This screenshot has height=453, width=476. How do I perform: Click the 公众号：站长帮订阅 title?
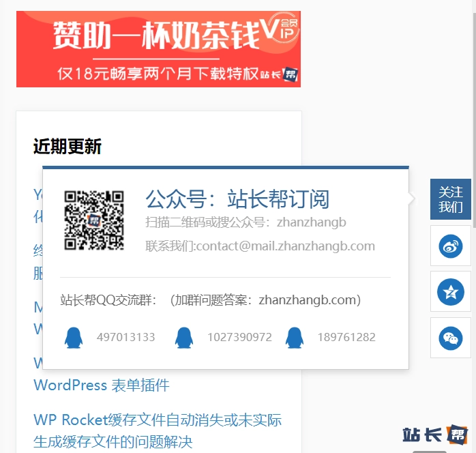pos(237,199)
